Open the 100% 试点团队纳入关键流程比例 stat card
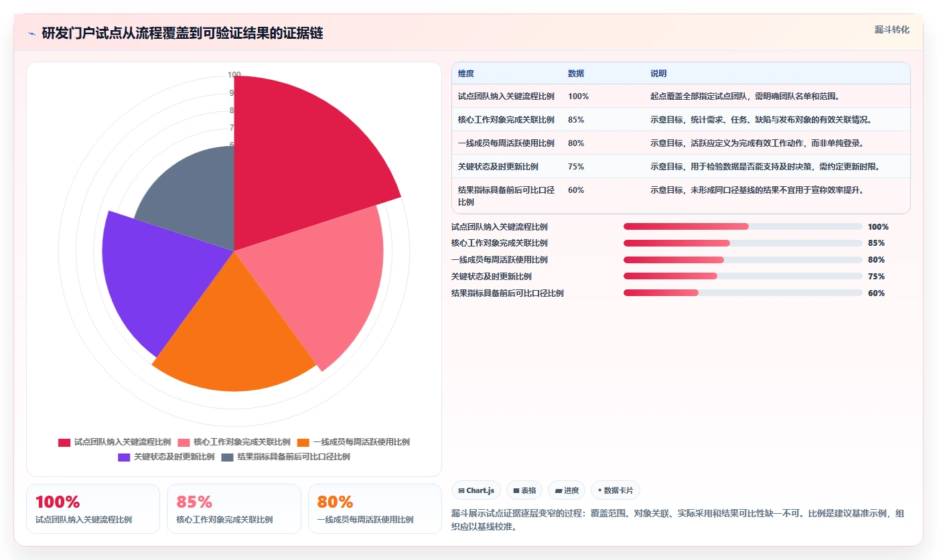The width and height of the screenshot is (937, 560). [x=93, y=509]
